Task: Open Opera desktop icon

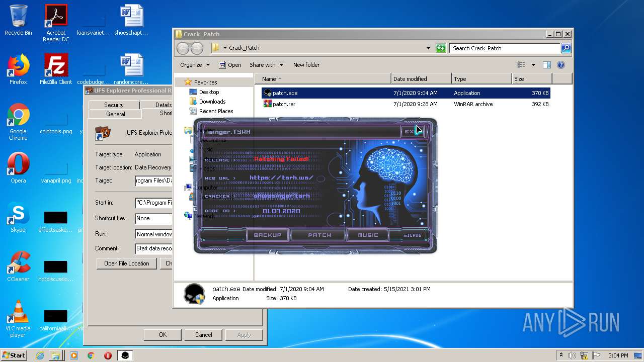Action: pyautogui.click(x=18, y=168)
